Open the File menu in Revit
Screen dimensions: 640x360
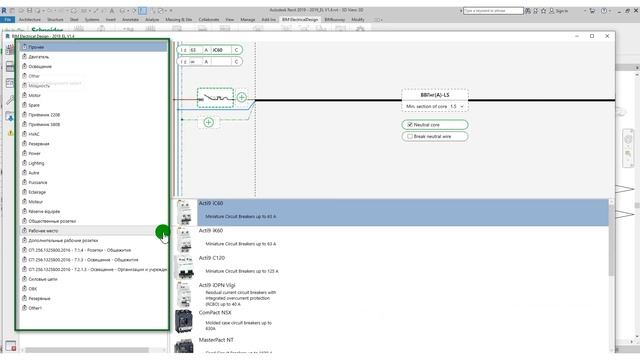[8, 20]
